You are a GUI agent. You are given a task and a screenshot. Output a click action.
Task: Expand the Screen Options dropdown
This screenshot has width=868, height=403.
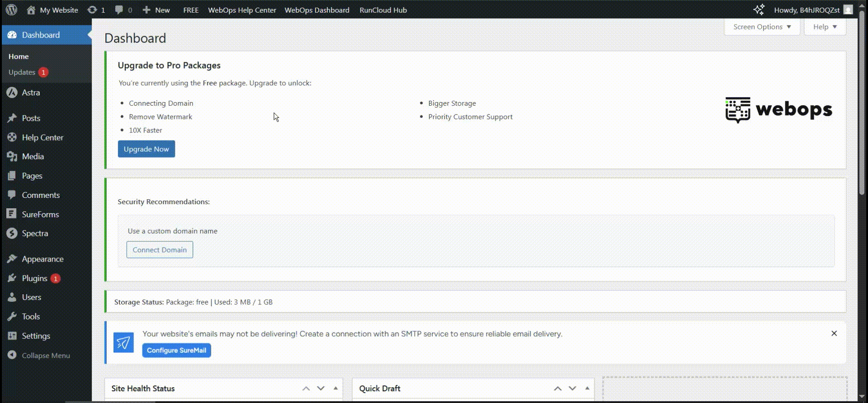[762, 27]
